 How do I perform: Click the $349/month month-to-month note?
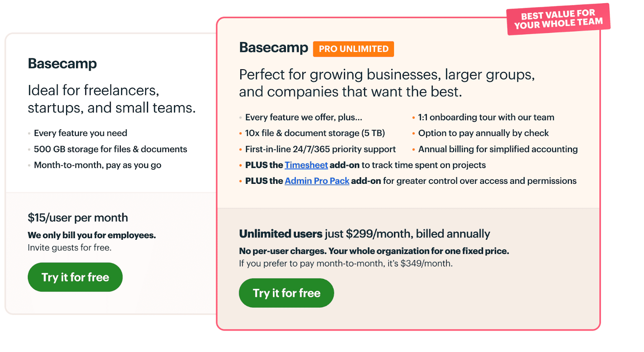(346, 263)
